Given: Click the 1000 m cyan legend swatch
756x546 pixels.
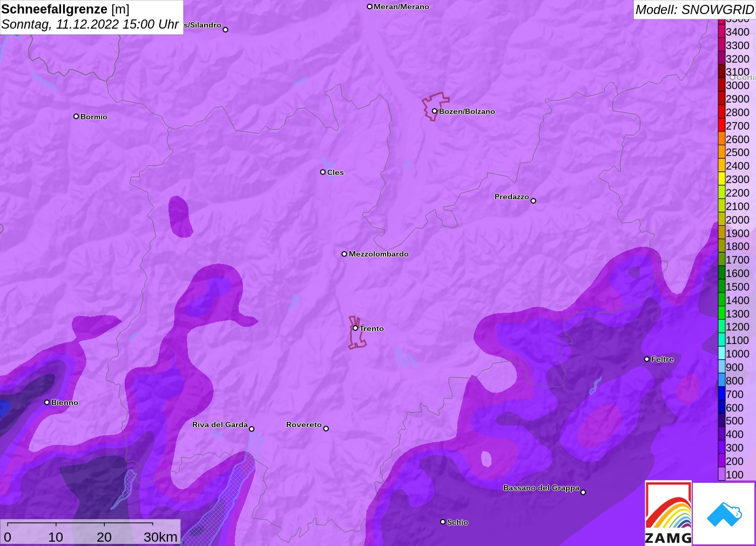Looking at the screenshot, I should click(x=721, y=353).
